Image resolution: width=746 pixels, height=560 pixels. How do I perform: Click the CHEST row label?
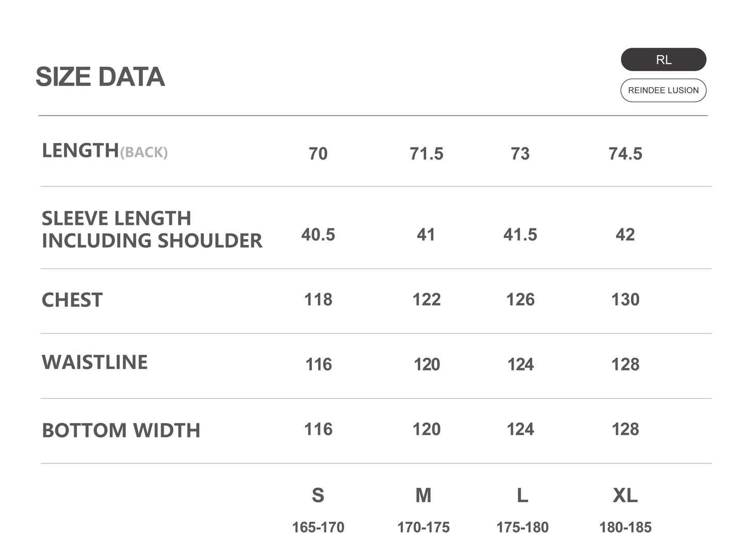pos(72,300)
